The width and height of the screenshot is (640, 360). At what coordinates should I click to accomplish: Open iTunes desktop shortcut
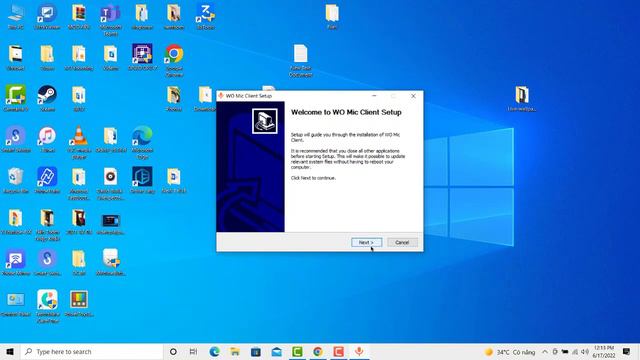47,140
